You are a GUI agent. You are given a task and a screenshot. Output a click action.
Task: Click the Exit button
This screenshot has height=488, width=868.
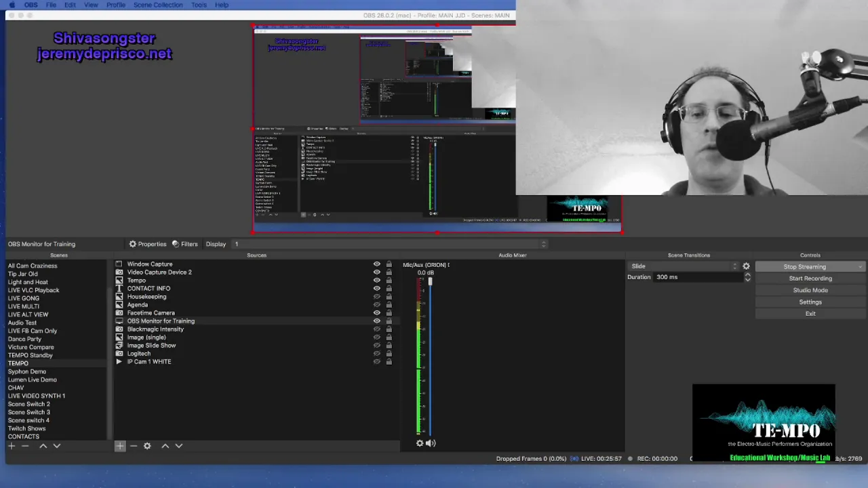[810, 314]
